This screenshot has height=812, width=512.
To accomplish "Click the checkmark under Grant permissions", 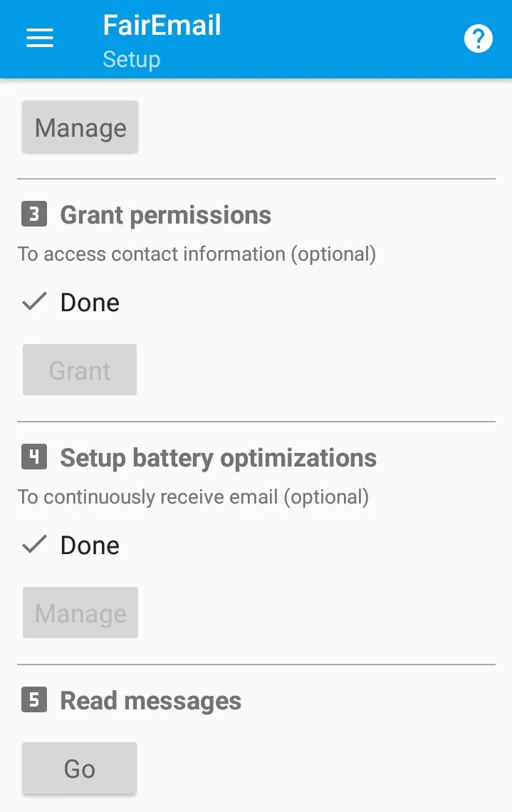I will pyautogui.click(x=35, y=301).
